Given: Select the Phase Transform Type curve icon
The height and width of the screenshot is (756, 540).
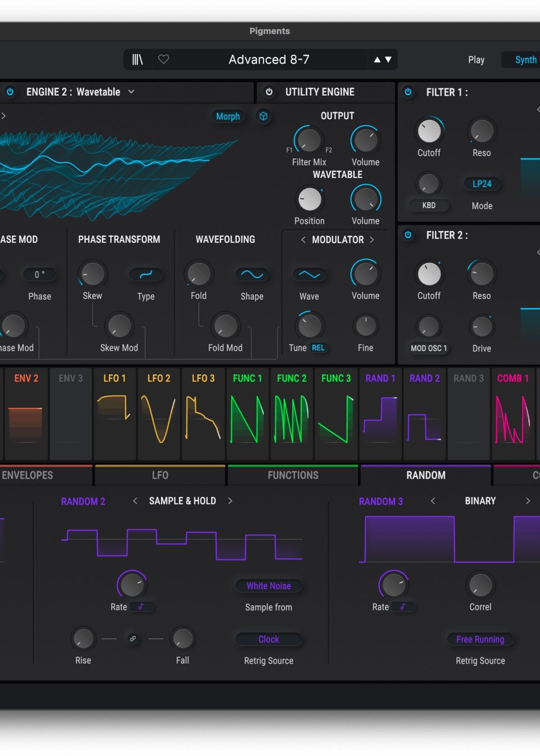Looking at the screenshot, I should 146,274.
